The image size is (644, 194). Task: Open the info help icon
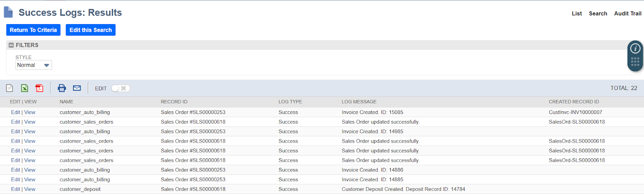[x=635, y=49]
